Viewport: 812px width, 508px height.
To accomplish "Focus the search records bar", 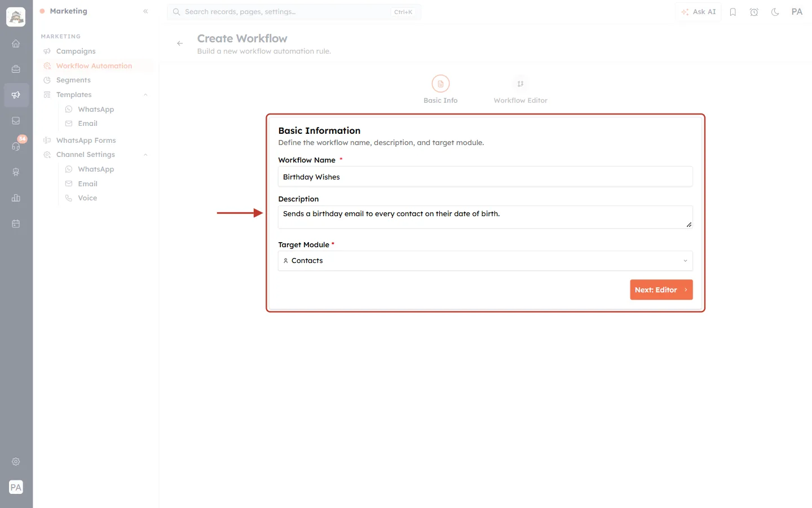I will 294,12.
